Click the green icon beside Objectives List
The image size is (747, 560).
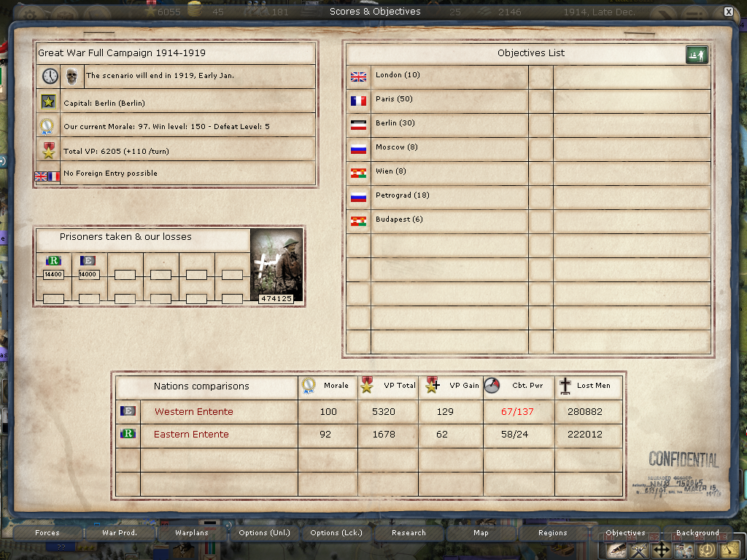pyautogui.click(x=696, y=55)
